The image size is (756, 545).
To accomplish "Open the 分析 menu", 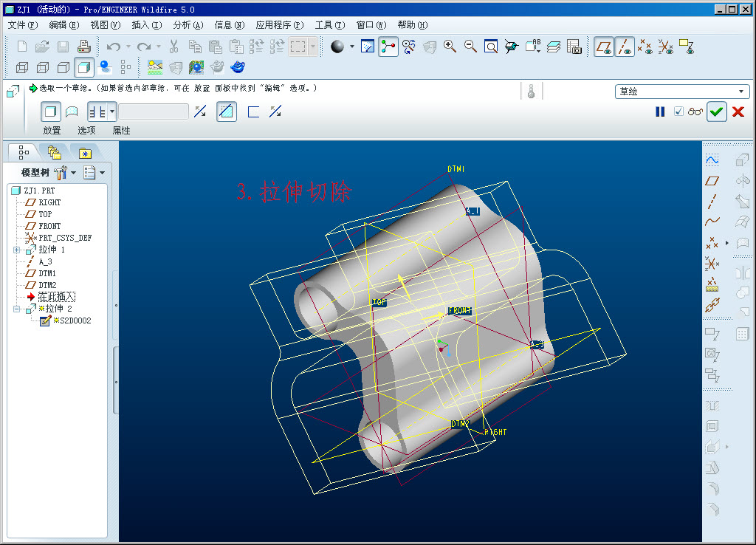I will [x=188, y=25].
